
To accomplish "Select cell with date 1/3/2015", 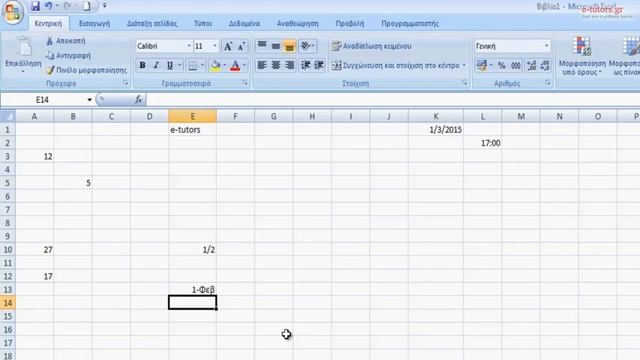I will click(436, 130).
